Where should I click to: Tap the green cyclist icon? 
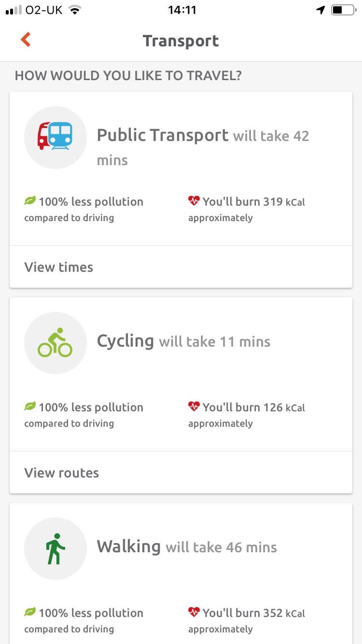tap(55, 343)
